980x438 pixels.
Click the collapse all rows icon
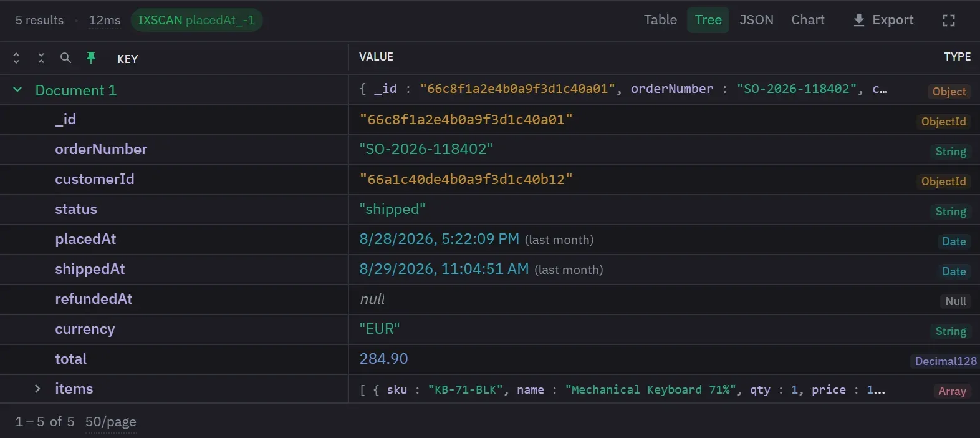41,58
